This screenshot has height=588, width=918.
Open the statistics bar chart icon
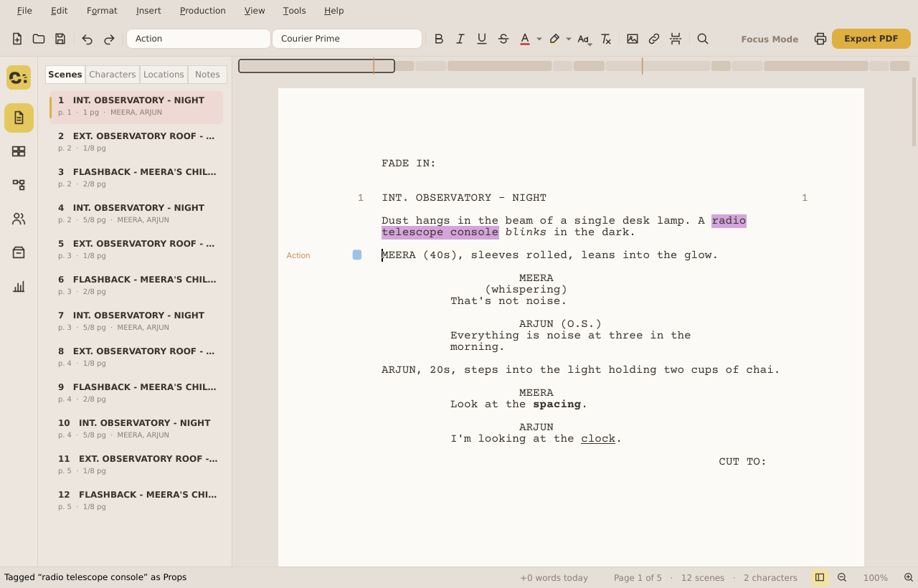click(19, 287)
